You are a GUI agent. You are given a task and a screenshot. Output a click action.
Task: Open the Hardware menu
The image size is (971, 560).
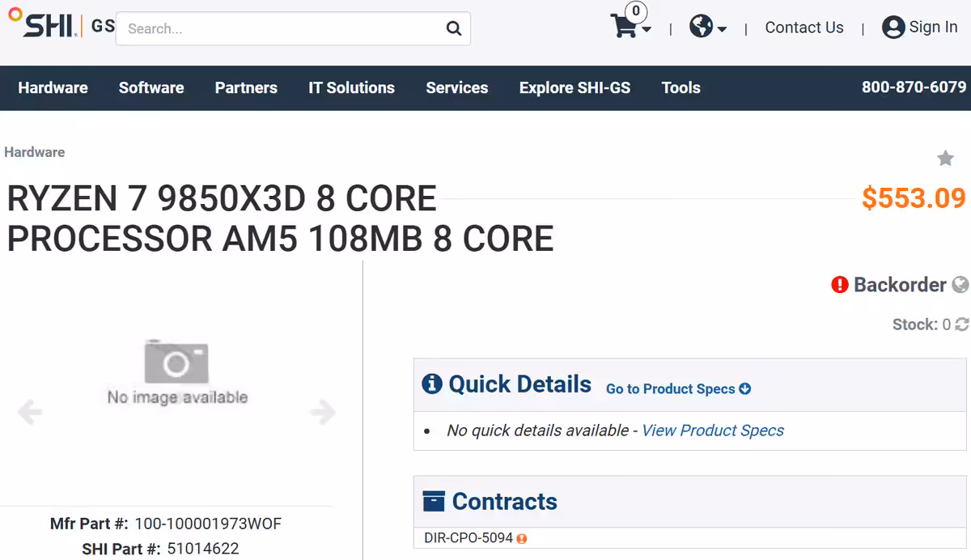pyautogui.click(x=52, y=87)
